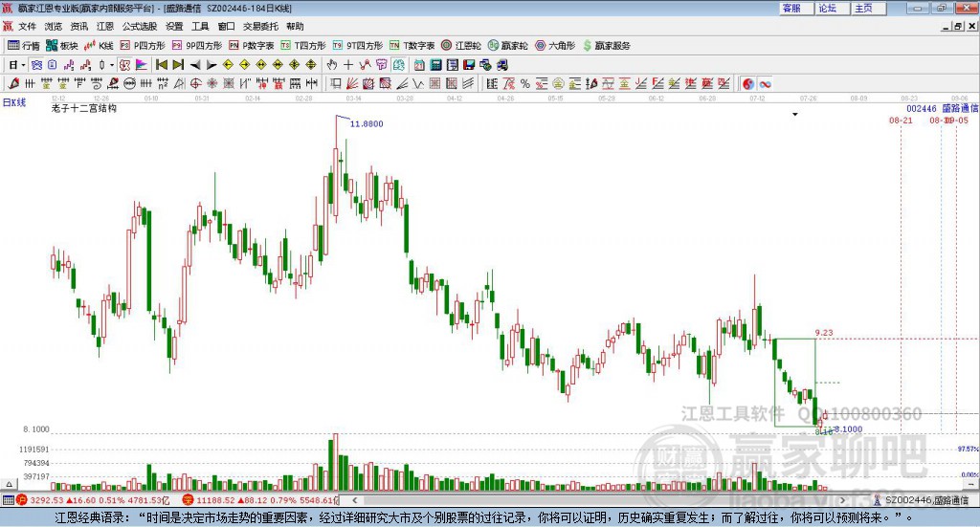Move chart left with black left arrow

(x=195, y=65)
